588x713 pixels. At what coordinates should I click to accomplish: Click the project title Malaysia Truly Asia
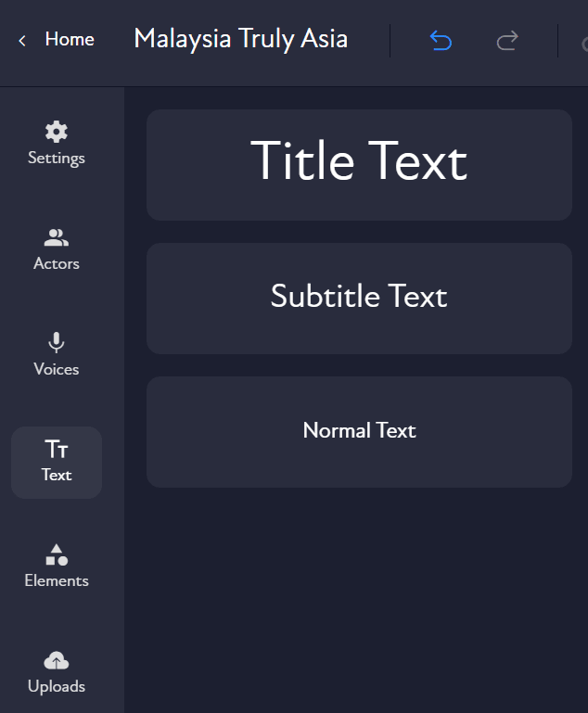coord(240,39)
